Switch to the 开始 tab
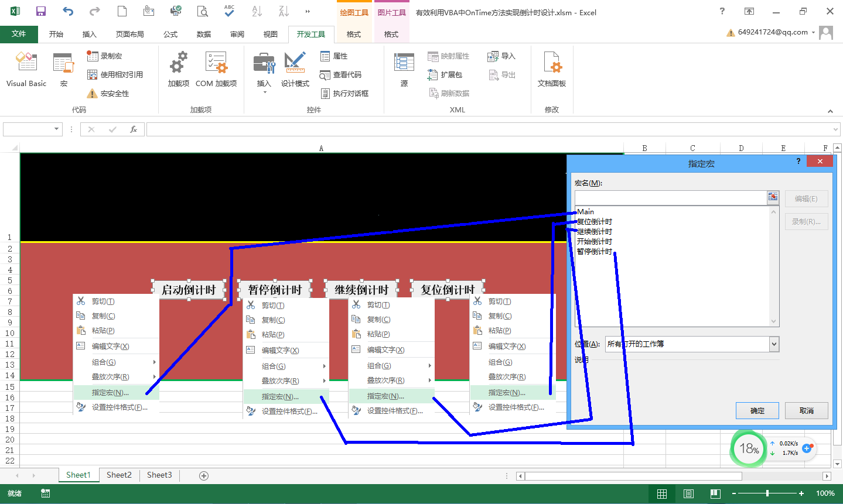This screenshot has width=843, height=504. pyautogui.click(x=56, y=35)
